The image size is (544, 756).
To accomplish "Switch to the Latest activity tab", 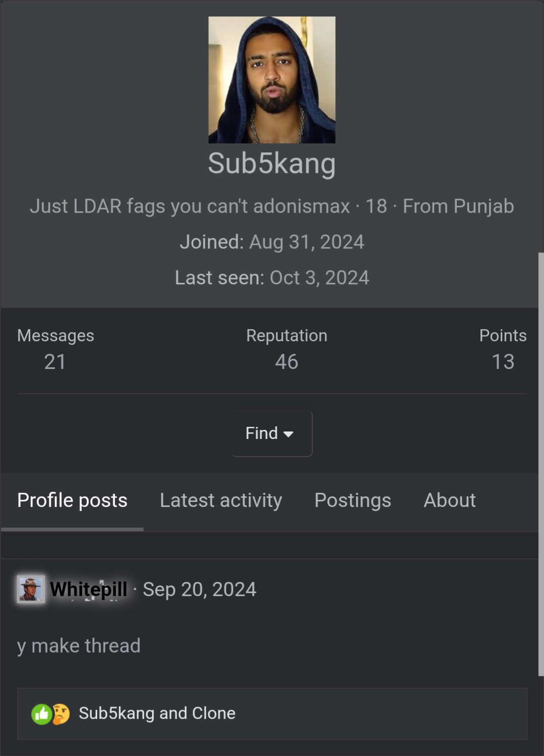I will [x=221, y=500].
